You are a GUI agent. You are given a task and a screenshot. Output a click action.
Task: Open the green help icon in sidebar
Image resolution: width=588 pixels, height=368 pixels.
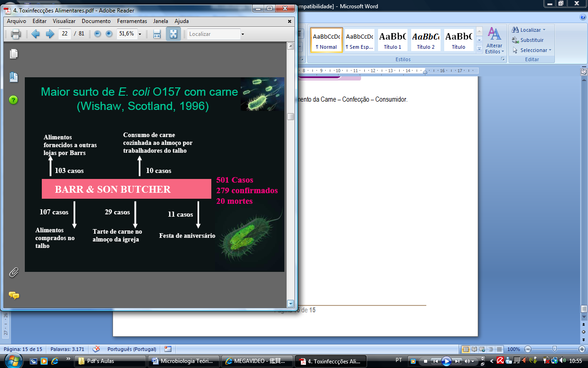click(13, 100)
